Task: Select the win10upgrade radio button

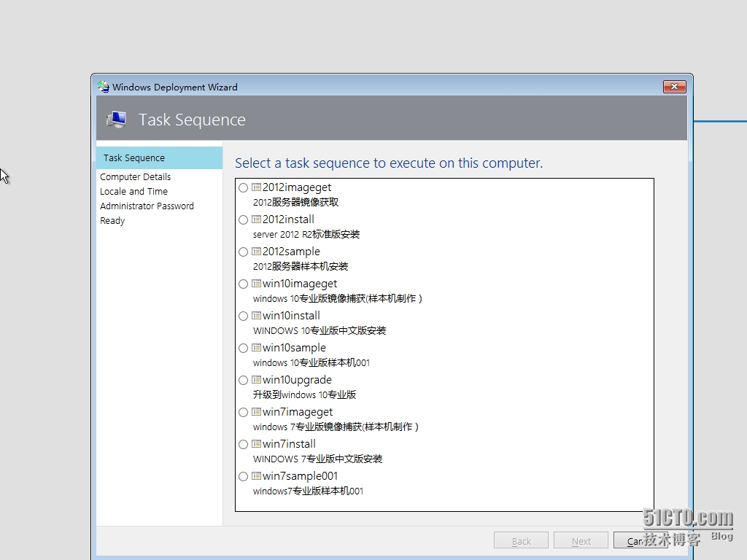Action: [244, 380]
